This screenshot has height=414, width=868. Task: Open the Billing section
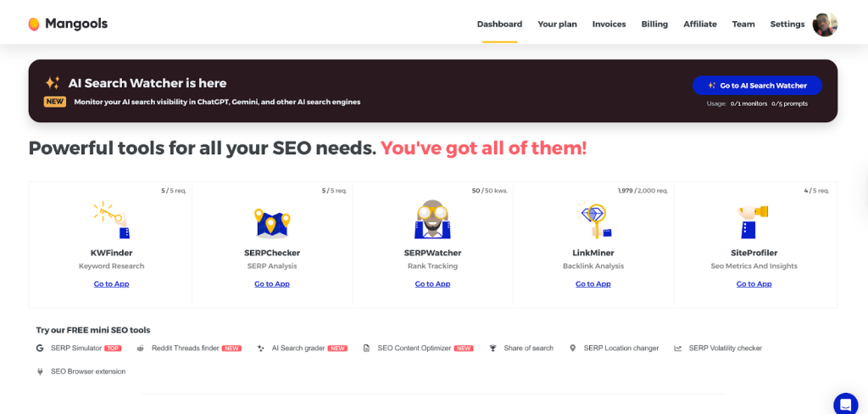pyautogui.click(x=654, y=24)
